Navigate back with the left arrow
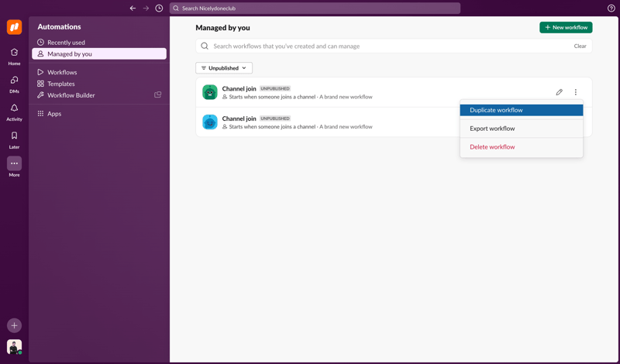 (133, 9)
